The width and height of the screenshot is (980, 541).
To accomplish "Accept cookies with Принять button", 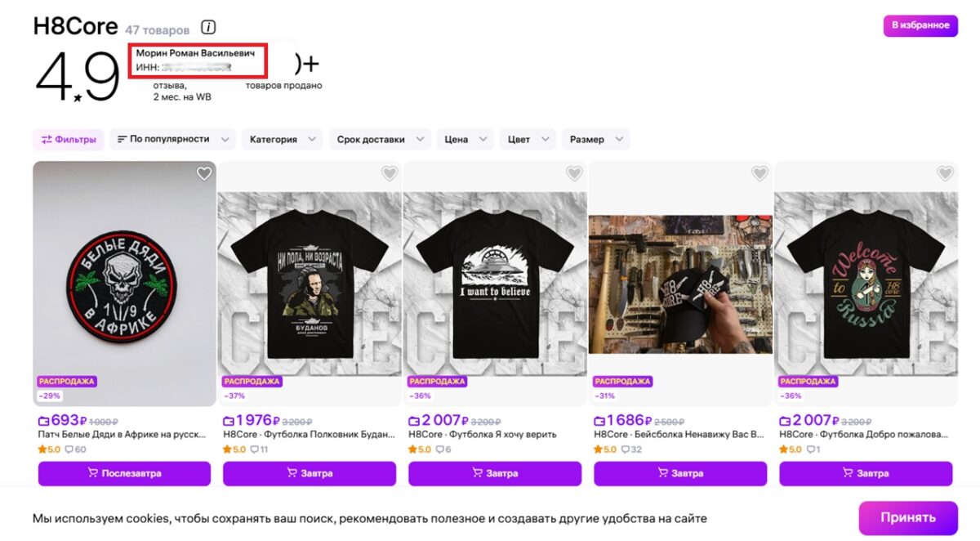I will pyautogui.click(x=908, y=518).
